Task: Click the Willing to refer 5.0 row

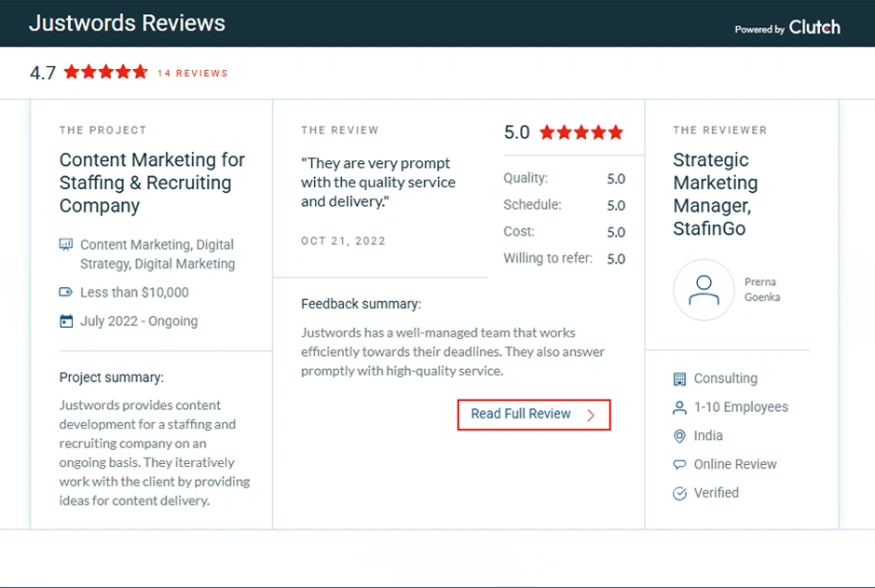Action: tap(564, 258)
